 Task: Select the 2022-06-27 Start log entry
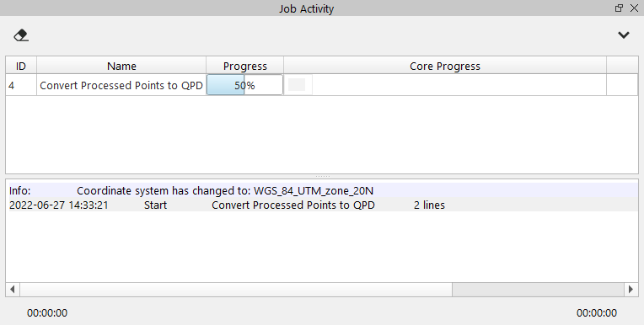click(x=324, y=205)
